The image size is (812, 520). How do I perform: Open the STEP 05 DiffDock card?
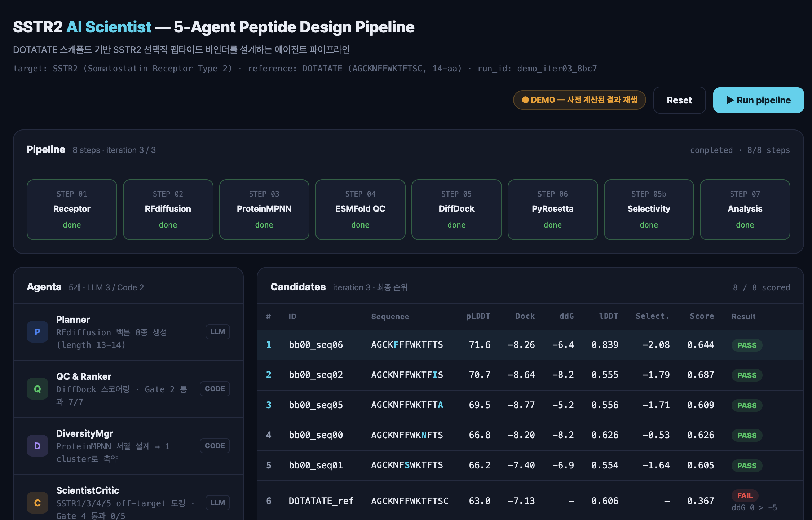(x=456, y=210)
